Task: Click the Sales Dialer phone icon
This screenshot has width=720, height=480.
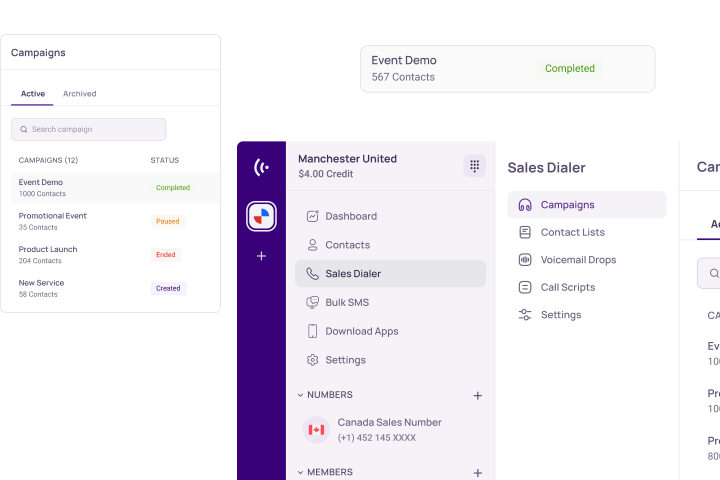Action: 312,274
